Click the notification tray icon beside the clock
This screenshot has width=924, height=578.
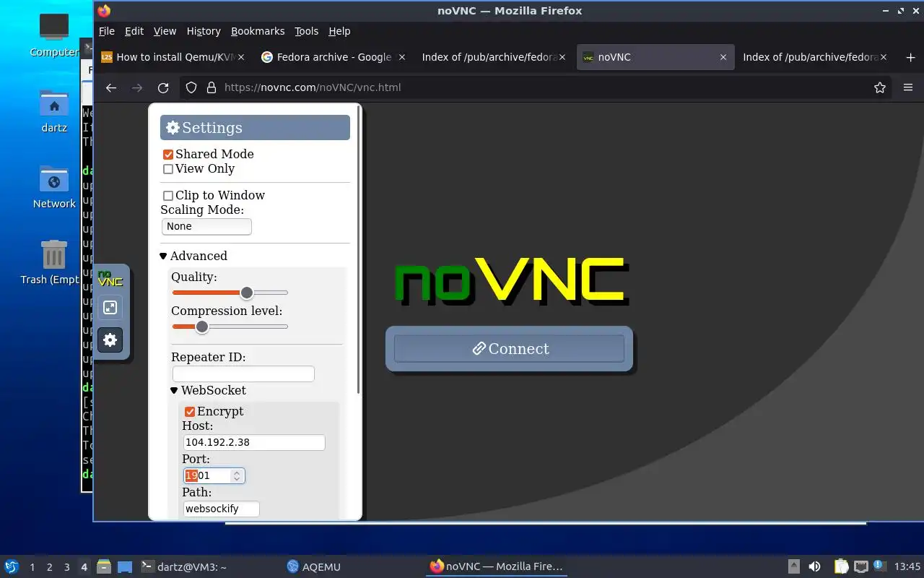point(879,566)
